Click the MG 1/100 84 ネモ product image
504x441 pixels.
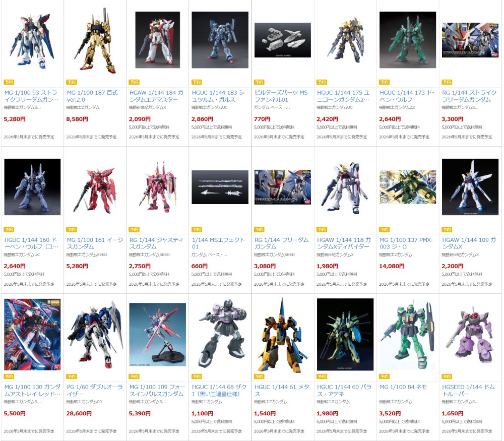(408, 334)
